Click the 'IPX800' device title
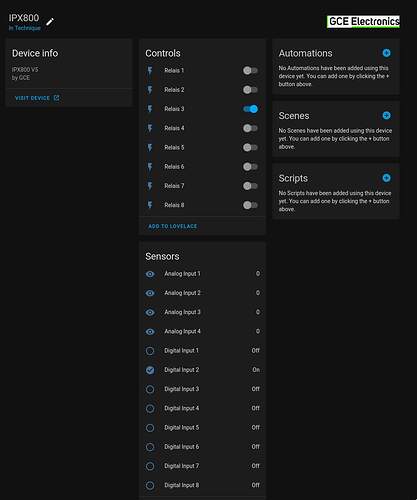 click(x=24, y=18)
